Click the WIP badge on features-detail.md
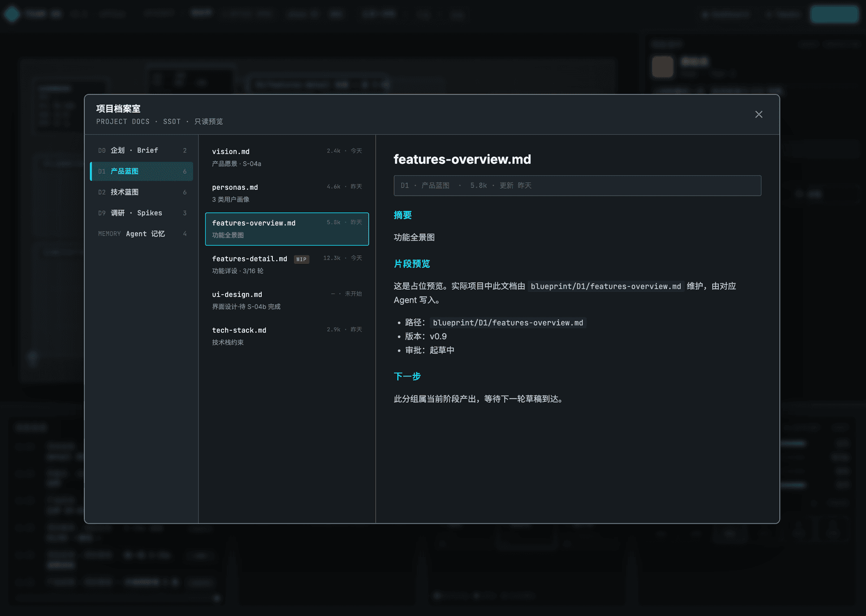This screenshot has width=866, height=616. (x=301, y=260)
